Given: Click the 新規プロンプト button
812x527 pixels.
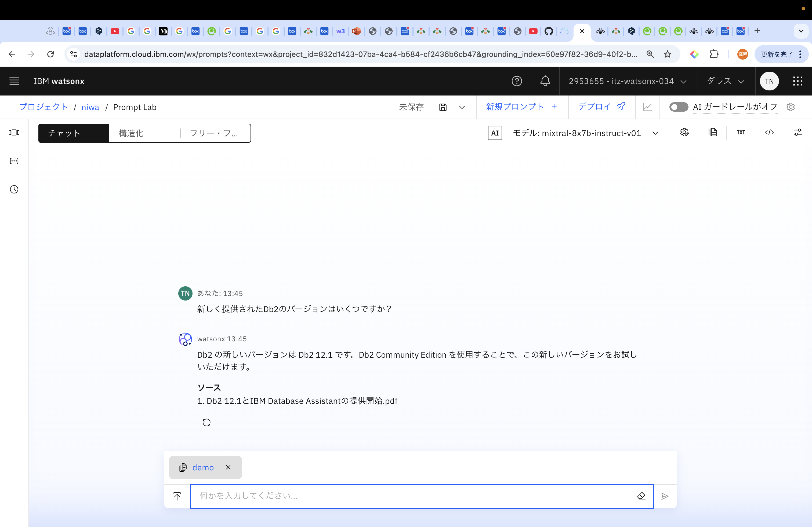Looking at the screenshot, I should coord(521,107).
